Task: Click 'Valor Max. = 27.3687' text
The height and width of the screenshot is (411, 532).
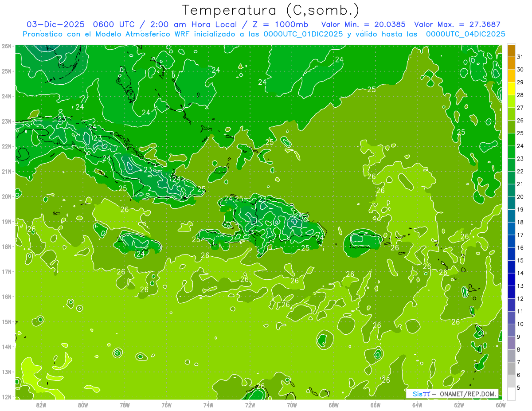Action: (x=458, y=24)
